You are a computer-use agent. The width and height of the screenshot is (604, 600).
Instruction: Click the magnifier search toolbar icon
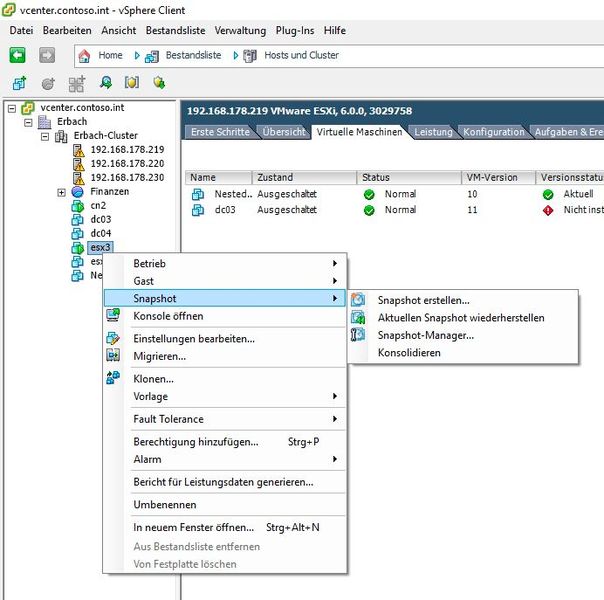pos(106,82)
